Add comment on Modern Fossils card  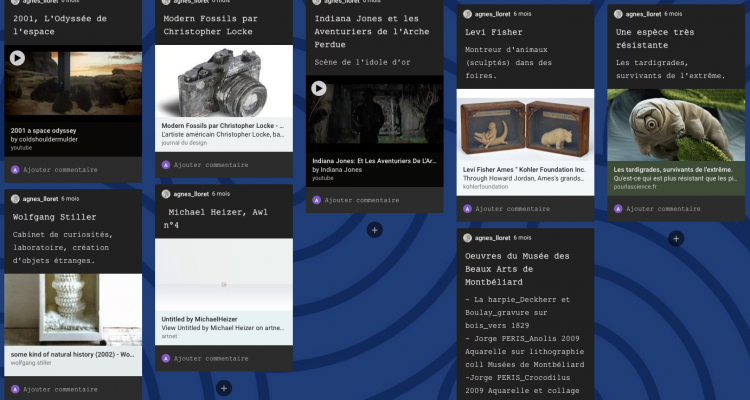pos(211,165)
